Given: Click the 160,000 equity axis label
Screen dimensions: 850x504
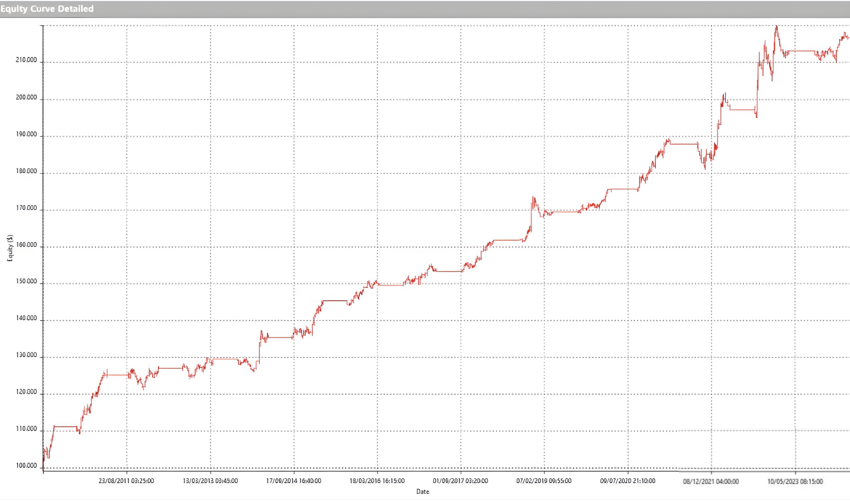Looking at the screenshot, I should 26,245.
